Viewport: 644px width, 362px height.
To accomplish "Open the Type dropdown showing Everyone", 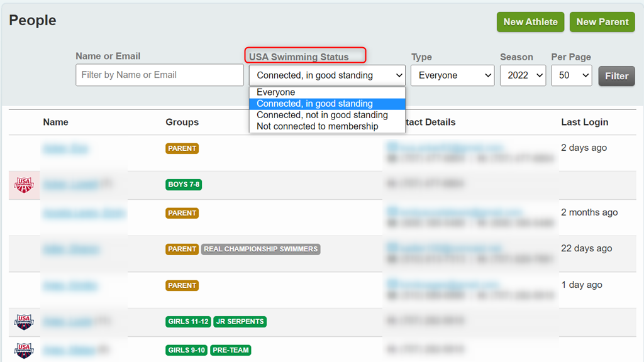I will tap(453, 75).
